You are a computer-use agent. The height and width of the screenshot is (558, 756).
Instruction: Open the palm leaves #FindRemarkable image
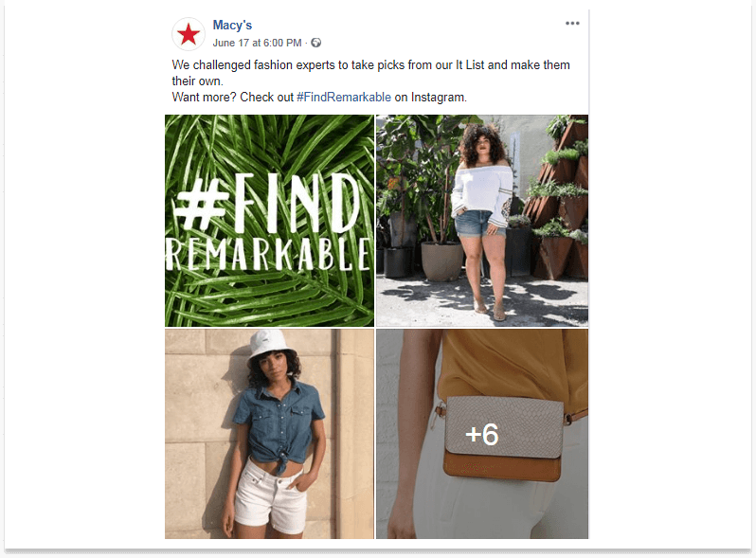269,221
